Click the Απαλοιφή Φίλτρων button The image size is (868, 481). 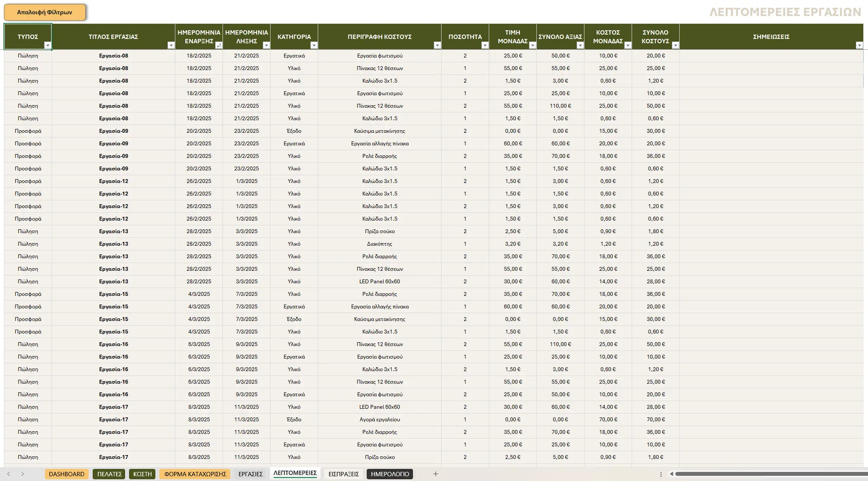pos(45,12)
